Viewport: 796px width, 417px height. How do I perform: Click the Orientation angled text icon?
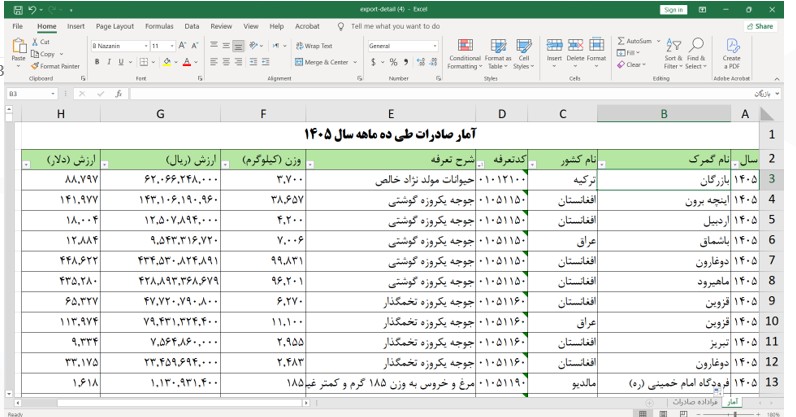(254, 46)
